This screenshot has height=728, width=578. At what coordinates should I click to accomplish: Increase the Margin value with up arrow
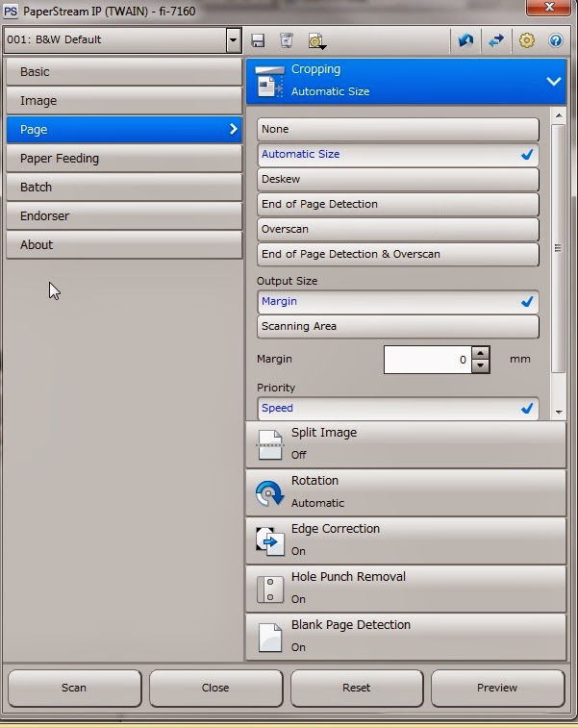481,353
